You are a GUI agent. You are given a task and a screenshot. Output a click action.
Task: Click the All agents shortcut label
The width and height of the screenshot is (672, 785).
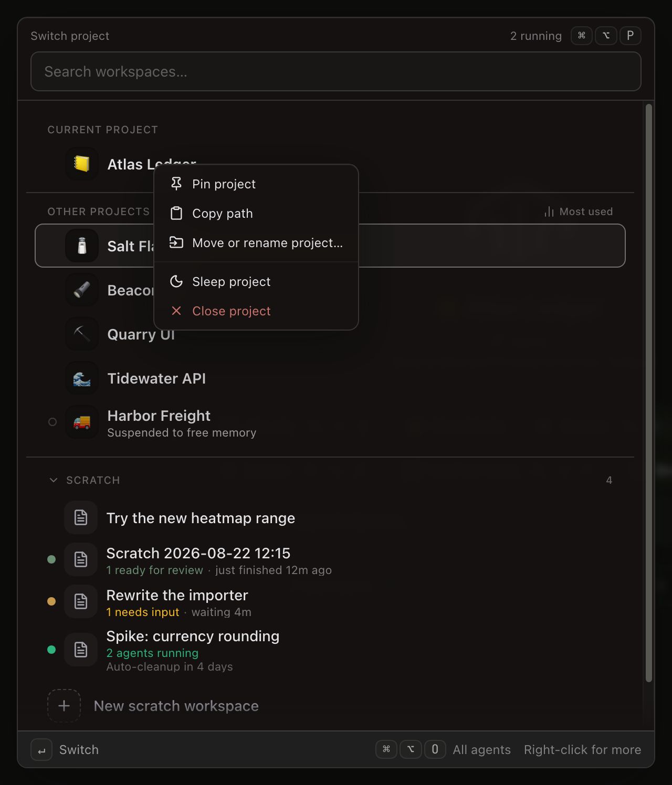481,750
